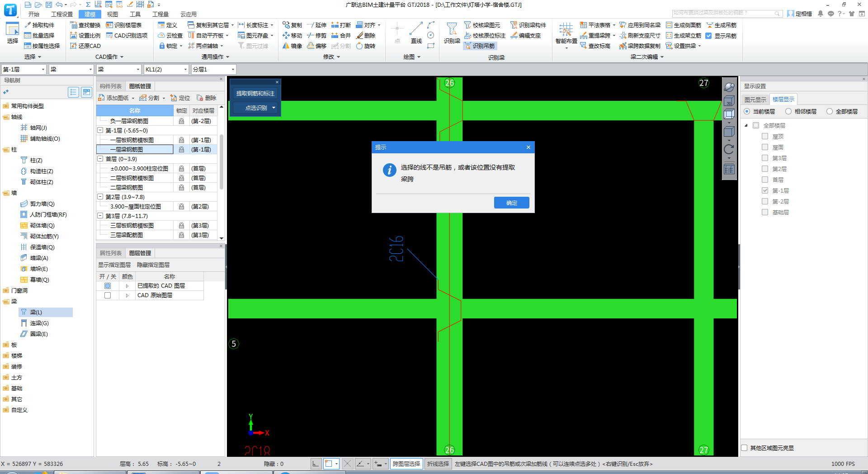868x474 pixels.
Task: Open the 开始 ribbon tab
Action: [34, 14]
